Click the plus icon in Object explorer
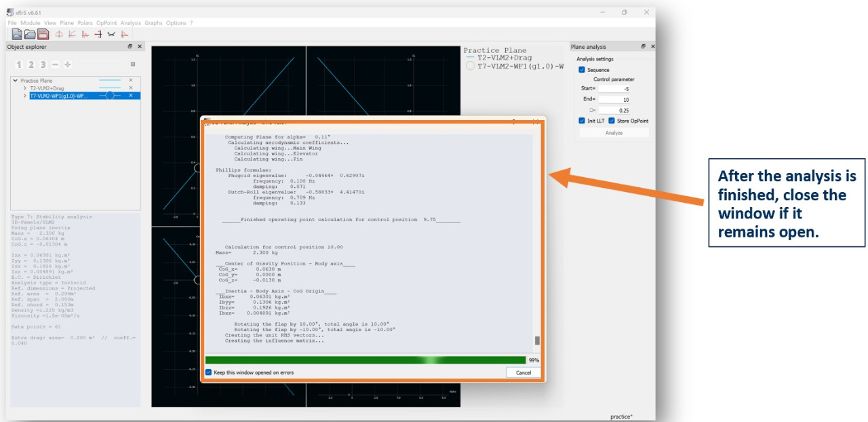This screenshot has width=868, height=422. 68,64
